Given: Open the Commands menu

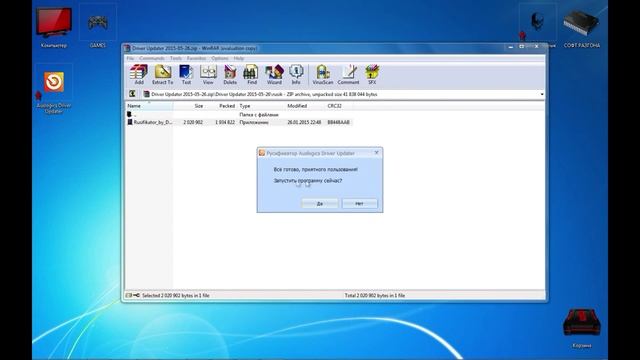Looking at the screenshot, I should click(x=151, y=58).
